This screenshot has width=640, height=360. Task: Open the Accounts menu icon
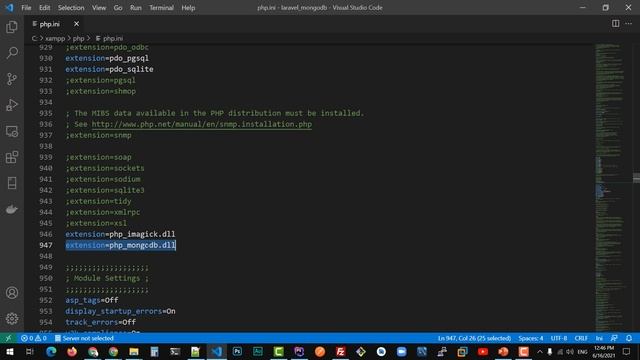click(x=12, y=293)
